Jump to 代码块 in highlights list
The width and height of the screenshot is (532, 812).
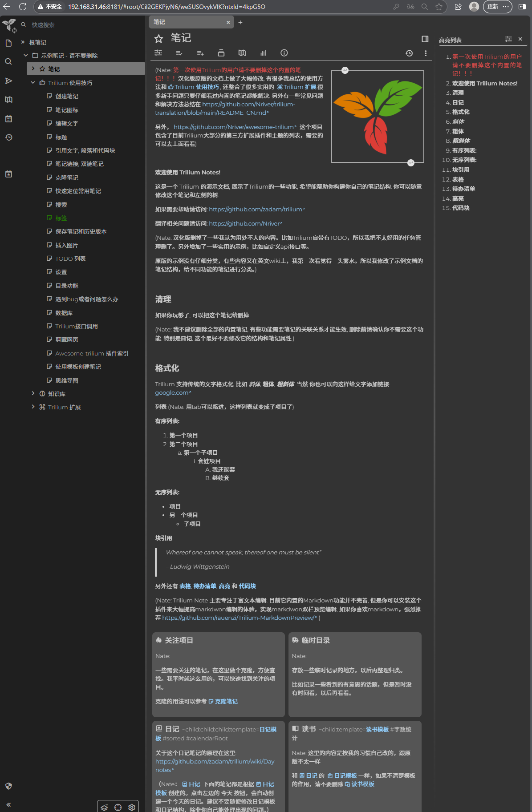(x=461, y=208)
